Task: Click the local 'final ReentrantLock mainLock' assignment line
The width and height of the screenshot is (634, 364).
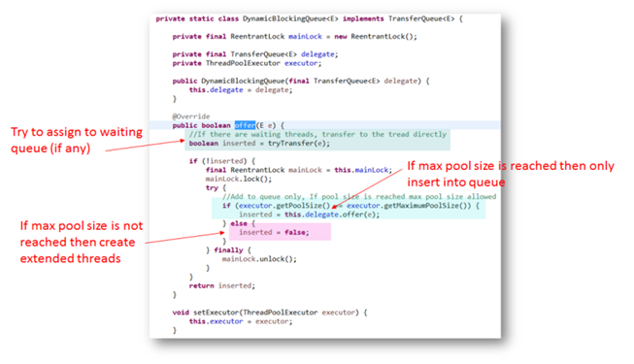Action: 299,170
